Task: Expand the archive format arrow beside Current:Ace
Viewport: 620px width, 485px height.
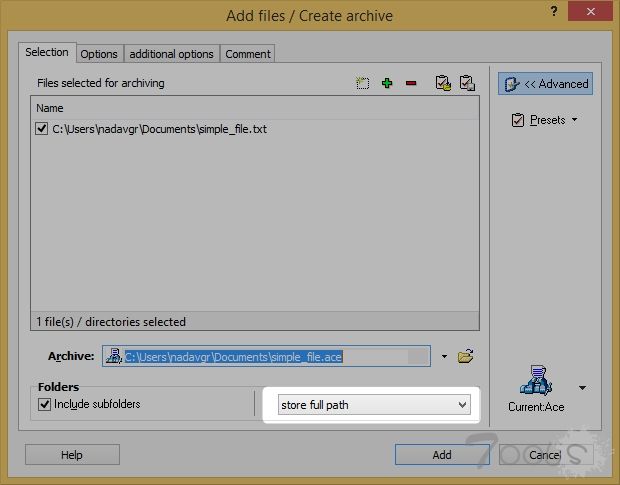Action: (582, 388)
